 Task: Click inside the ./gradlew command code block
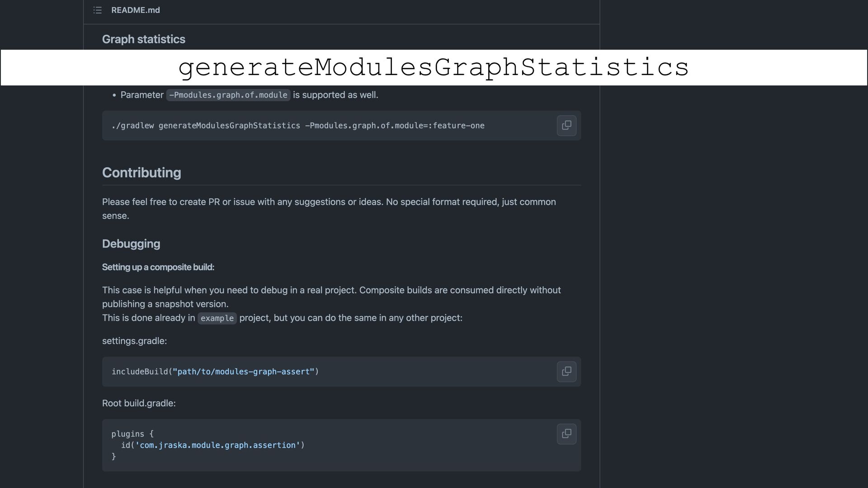coord(297,126)
